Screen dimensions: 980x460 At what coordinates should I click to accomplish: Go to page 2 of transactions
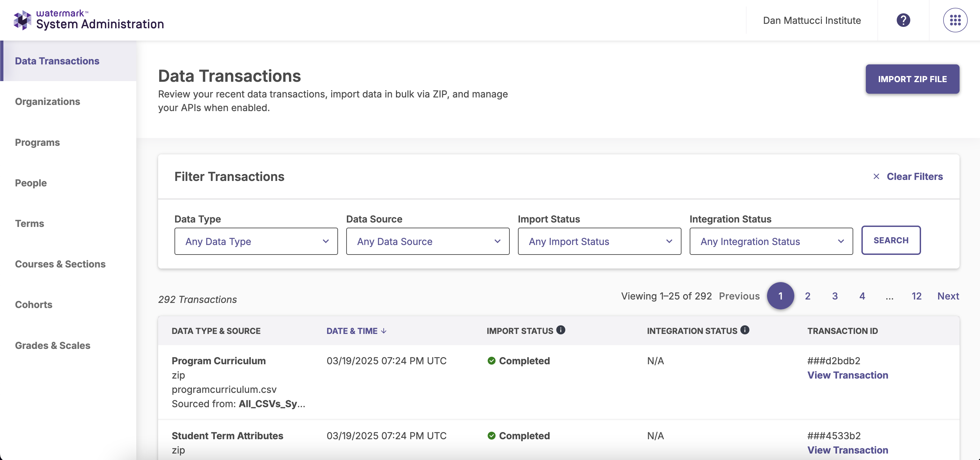click(808, 296)
